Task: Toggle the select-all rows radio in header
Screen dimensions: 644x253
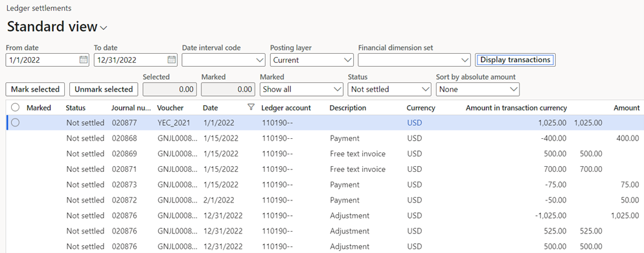Action: point(15,108)
